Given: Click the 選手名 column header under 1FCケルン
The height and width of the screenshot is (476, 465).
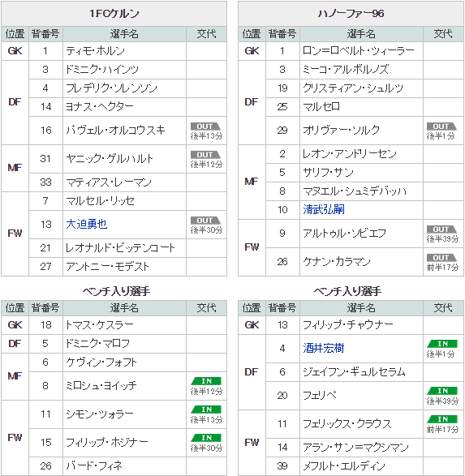Looking at the screenshot, I should [124, 34].
